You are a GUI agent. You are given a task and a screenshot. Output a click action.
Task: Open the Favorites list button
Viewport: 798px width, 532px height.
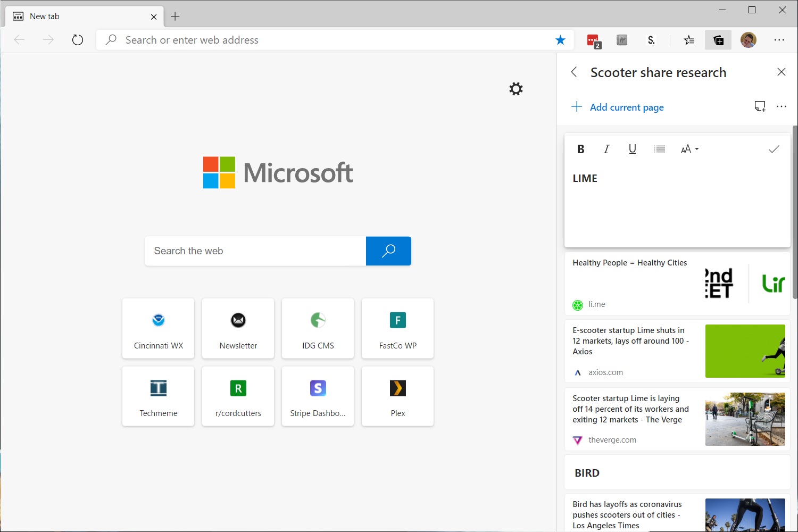click(689, 40)
